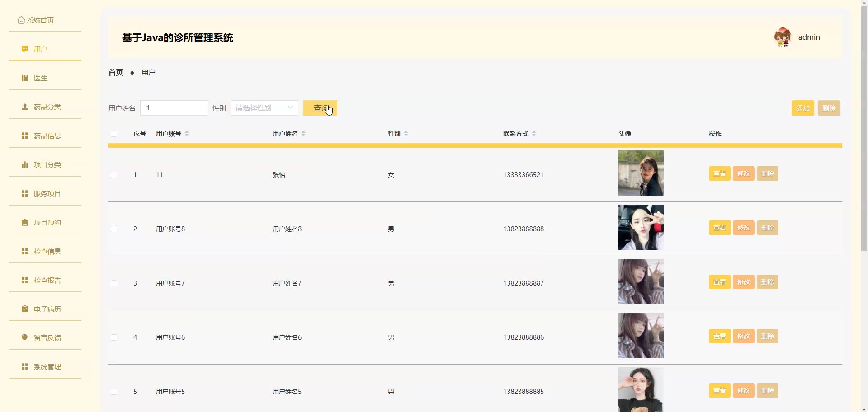
Task: Click the home icon beside 系统首页
Action: [x=21, y=20]
